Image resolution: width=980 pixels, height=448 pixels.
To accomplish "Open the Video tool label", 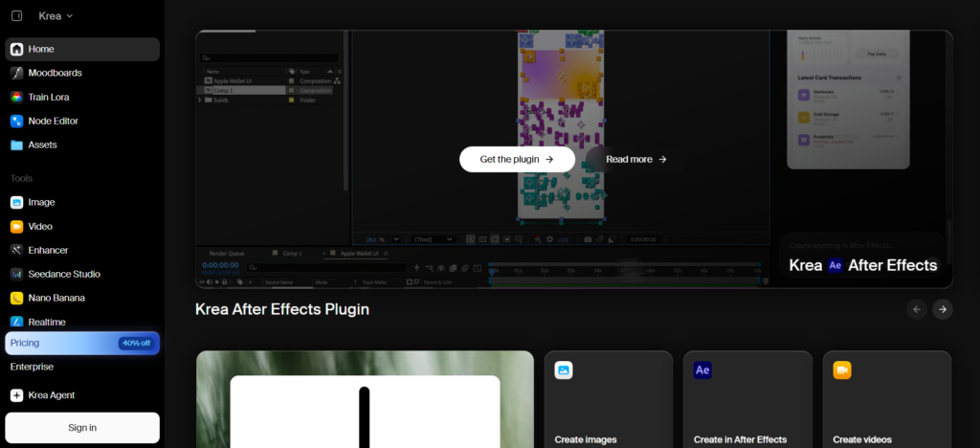I will (x=40, y=227).
